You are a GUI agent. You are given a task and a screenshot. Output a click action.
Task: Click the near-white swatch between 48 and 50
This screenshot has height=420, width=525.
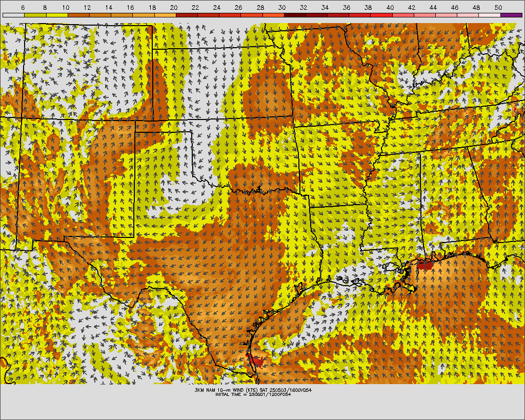pos(490,15)
